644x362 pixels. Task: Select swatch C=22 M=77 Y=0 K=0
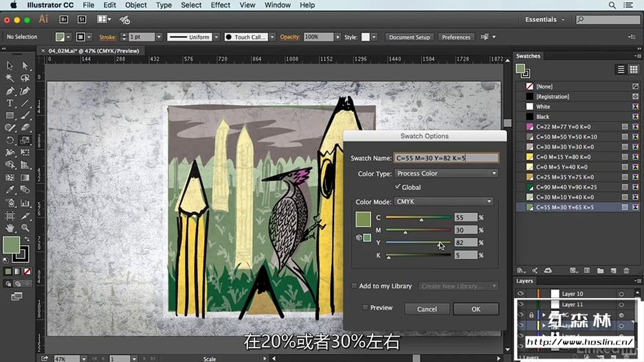click(577, 126)
